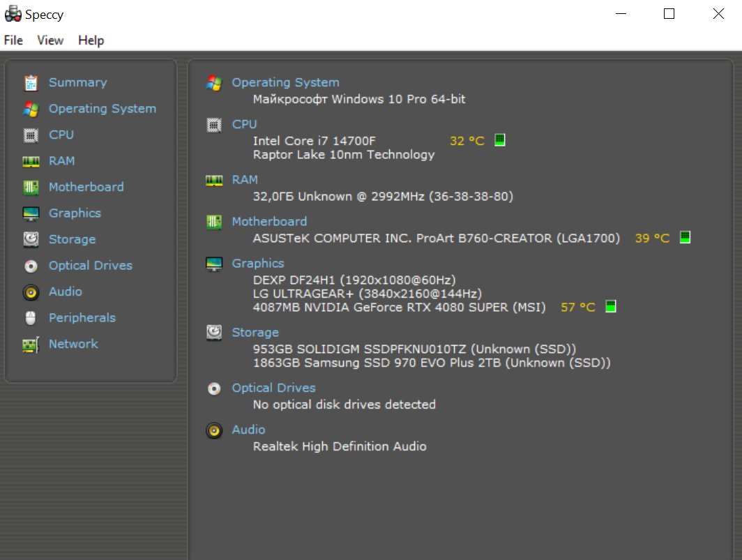This screenshot has height=560, width=742.
Task: Select Optical Drives in the sidebar
Action: [x=91, y=266]
